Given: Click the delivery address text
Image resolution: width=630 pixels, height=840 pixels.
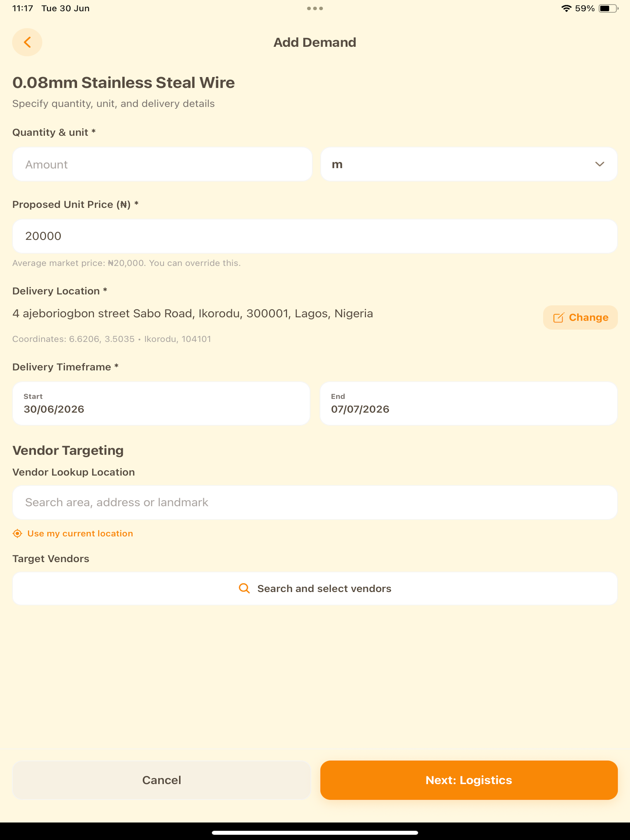Looking at the screenshot, I should [193, 313].
